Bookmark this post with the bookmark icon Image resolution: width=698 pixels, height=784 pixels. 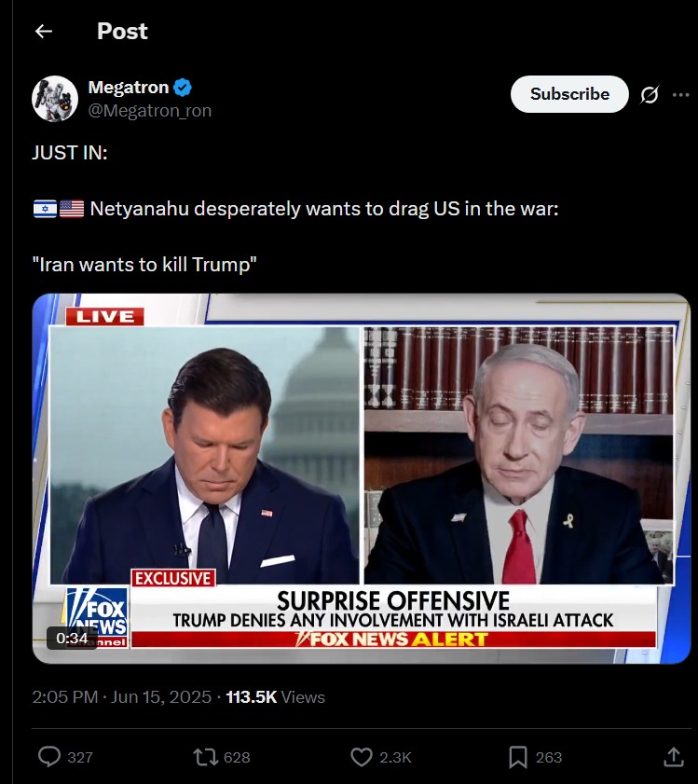click(518, 757)
